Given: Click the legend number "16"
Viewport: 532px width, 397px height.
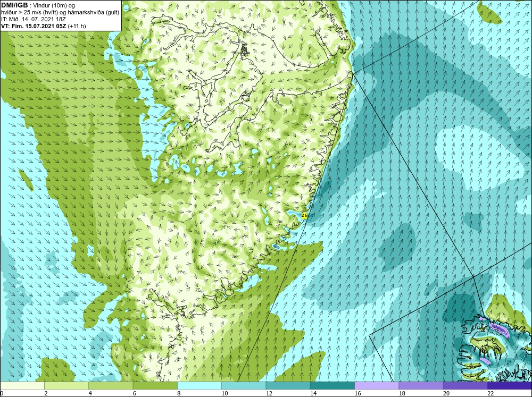Looking at the screenshot, I should coord(358,393).
